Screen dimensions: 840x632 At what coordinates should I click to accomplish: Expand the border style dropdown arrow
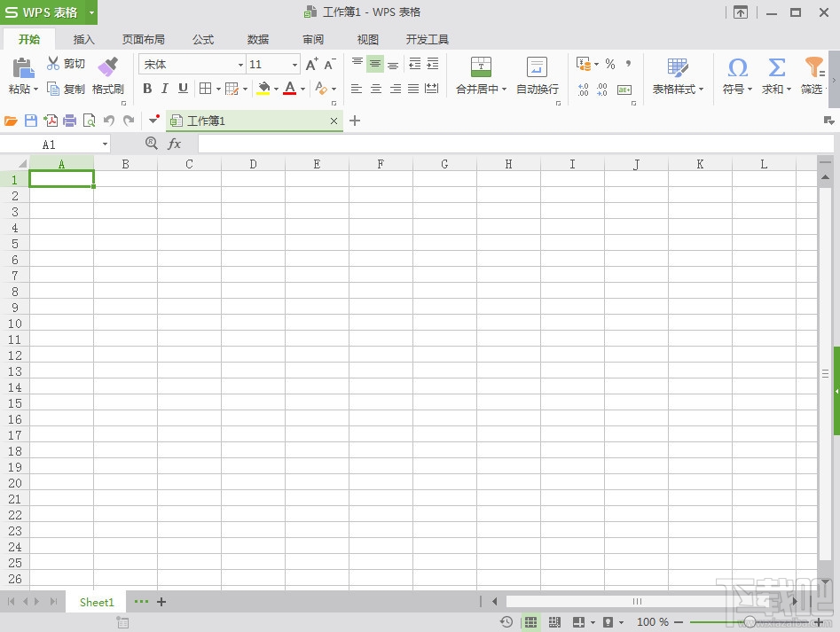click(x=218, y=89)
